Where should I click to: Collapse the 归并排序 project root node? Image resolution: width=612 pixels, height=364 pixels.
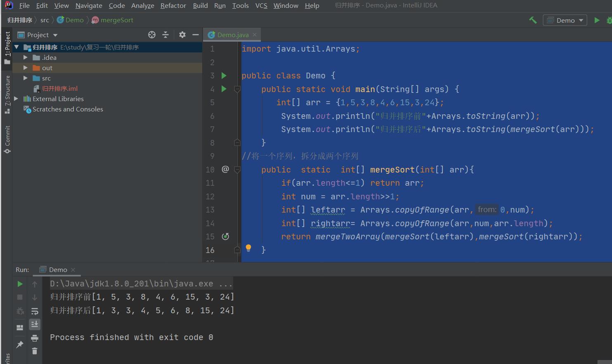pyautogui.click(x=17, y=47)
